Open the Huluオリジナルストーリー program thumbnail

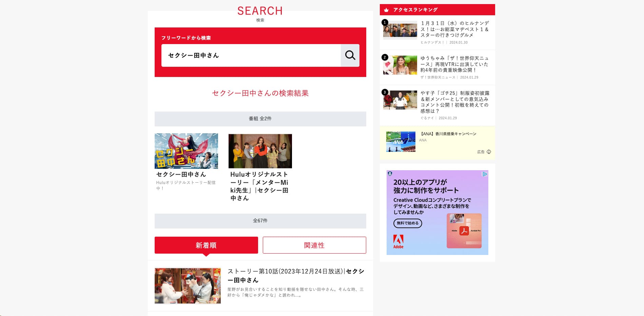pos(260,151)
